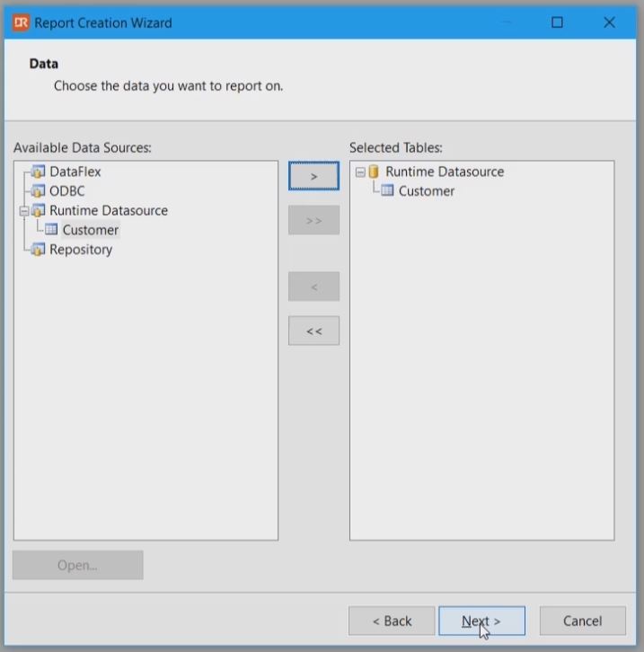The image size is (644, 652).
Task: Click the Customer table icon in Available list
Action: pos(51,230)
